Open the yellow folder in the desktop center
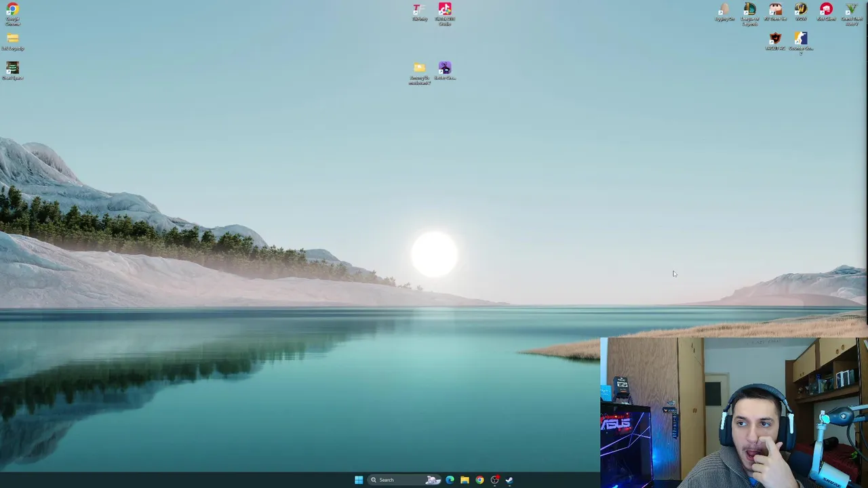The width and height of the screenshot is (868, 488). (419, 73)
